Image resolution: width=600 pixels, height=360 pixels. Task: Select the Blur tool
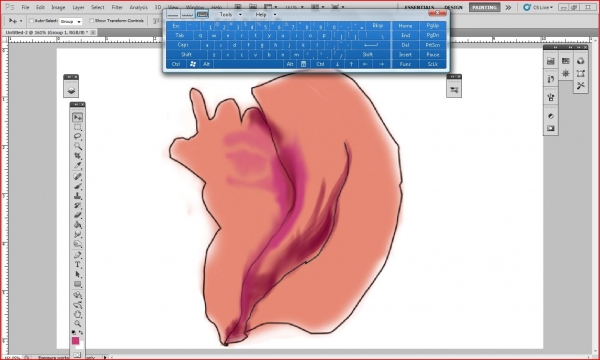(x=78, y=234)
